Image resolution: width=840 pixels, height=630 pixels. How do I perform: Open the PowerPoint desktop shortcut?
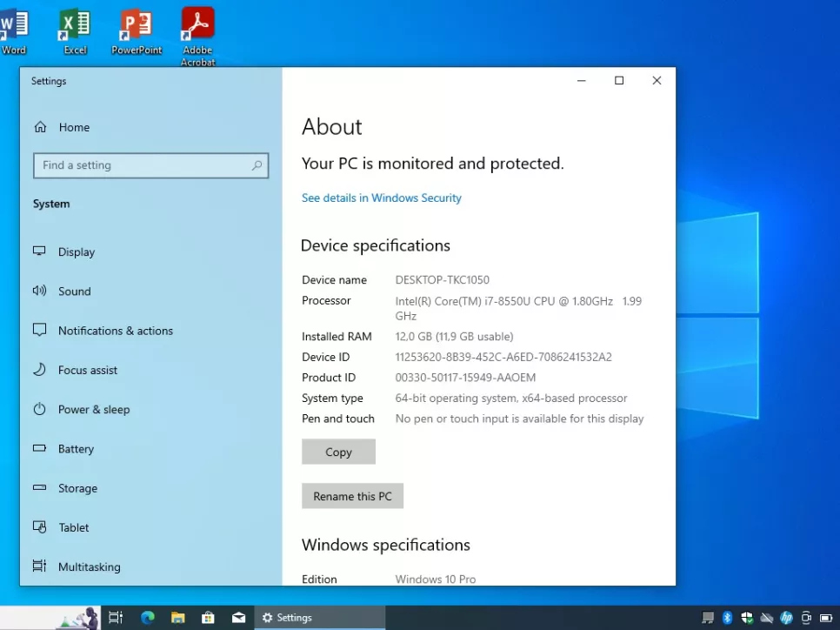pyautogui.click(x=136, y=30)
